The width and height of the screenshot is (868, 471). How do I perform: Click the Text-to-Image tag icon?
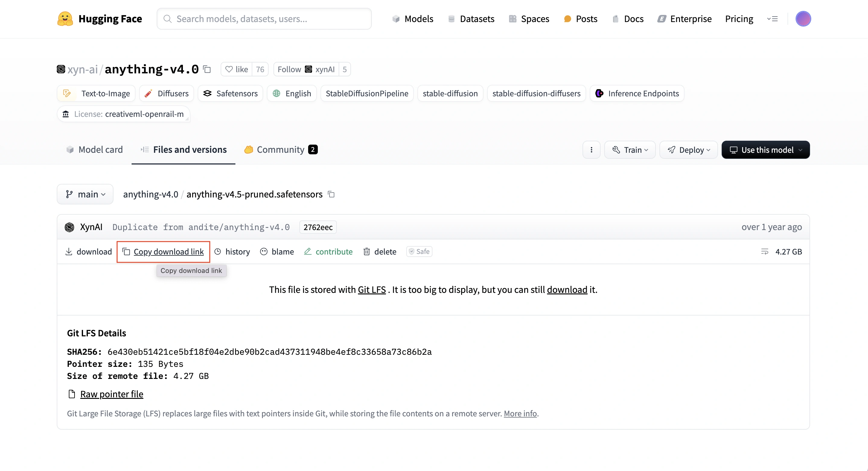click(x=67, y=93)
